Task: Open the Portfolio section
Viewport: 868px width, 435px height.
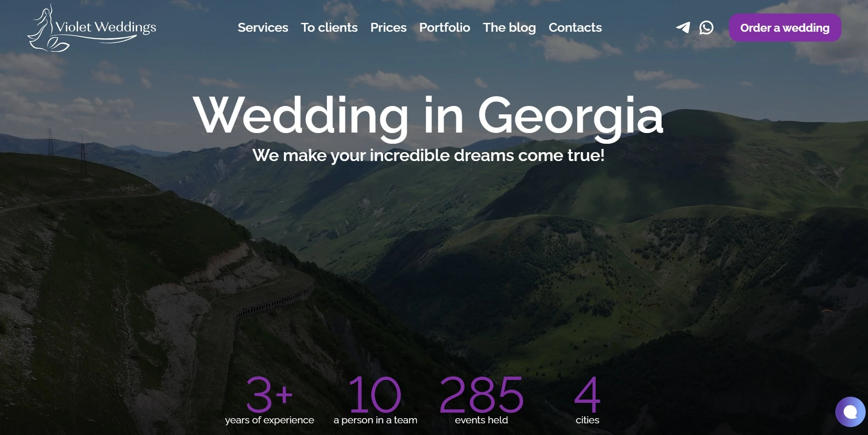Action: click(445, 28)
